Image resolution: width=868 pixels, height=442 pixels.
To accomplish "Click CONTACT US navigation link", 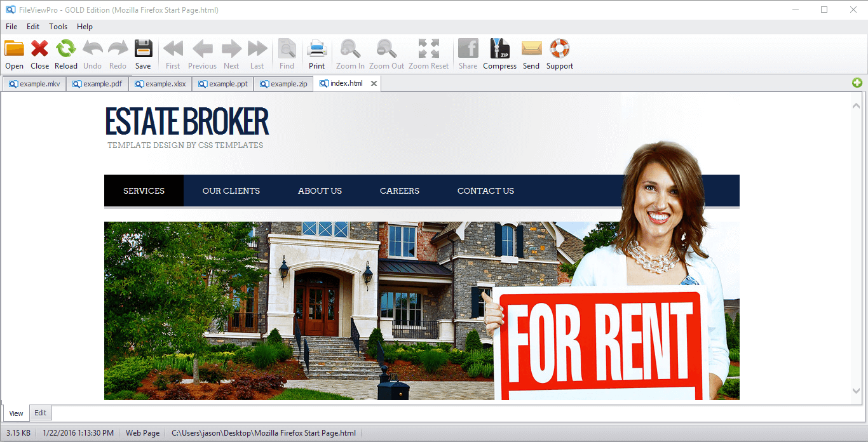I will coord(485,191).
